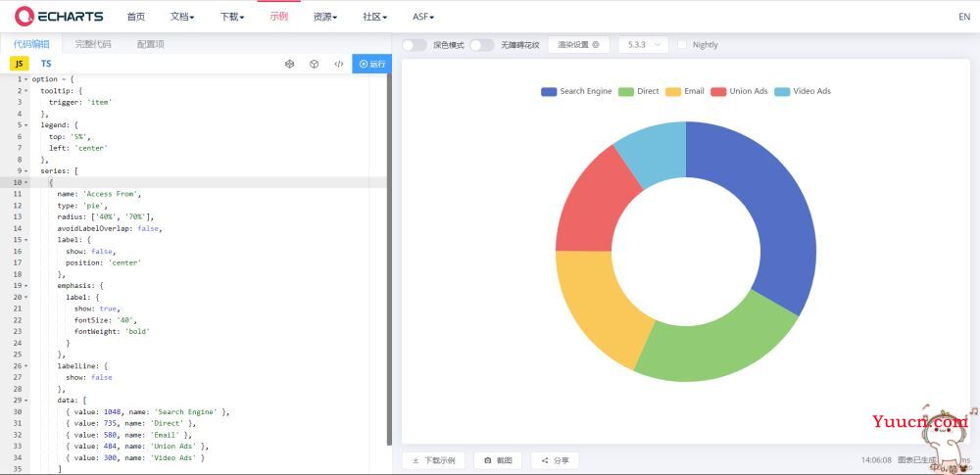980x475 pixels.
Task: Click the 分享 share button
Action: tap(555, 460)
